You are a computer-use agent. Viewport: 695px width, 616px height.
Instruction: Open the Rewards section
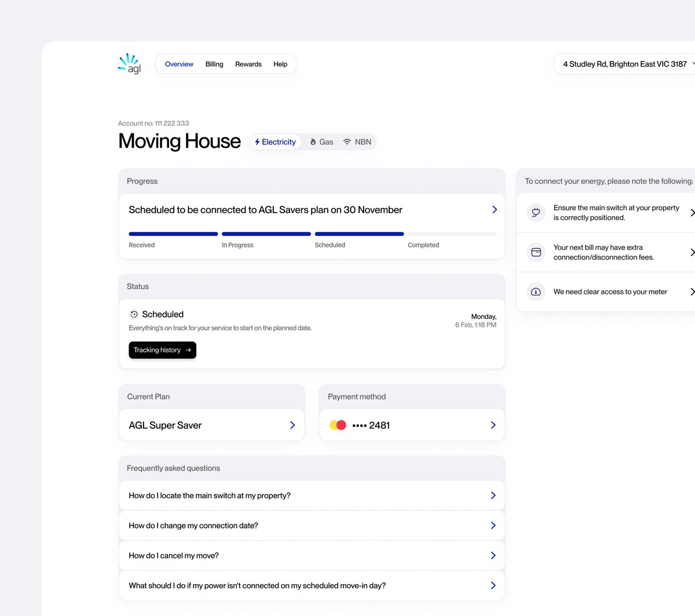(248, 64)
